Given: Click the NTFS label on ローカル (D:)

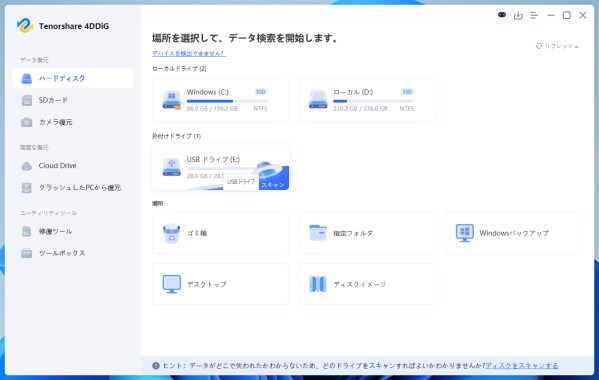Looking at the screenshot, I should pos(406,109).
